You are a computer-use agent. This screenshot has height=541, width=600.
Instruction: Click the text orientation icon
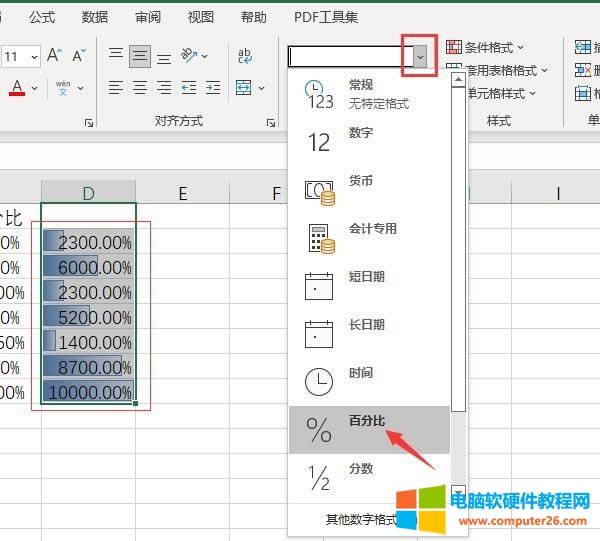pos(188,56)
